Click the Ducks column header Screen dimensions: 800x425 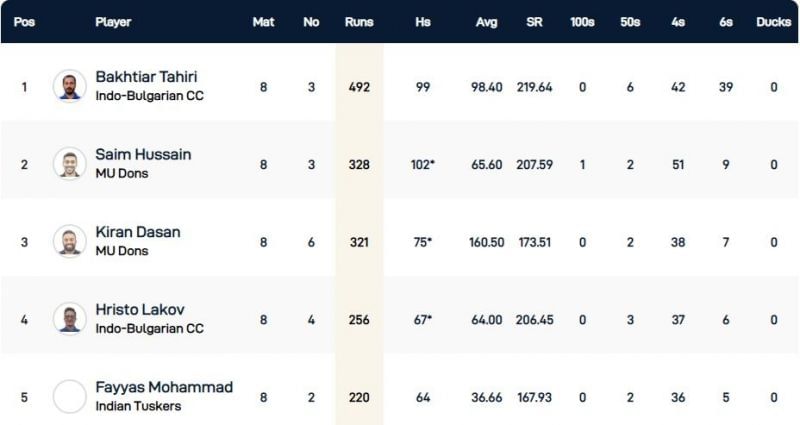point(773,22)
